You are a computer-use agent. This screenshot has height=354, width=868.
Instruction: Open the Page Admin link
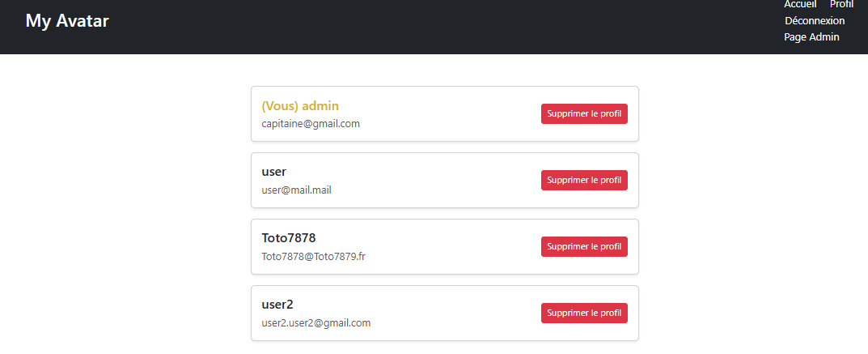tap(811, 37)
